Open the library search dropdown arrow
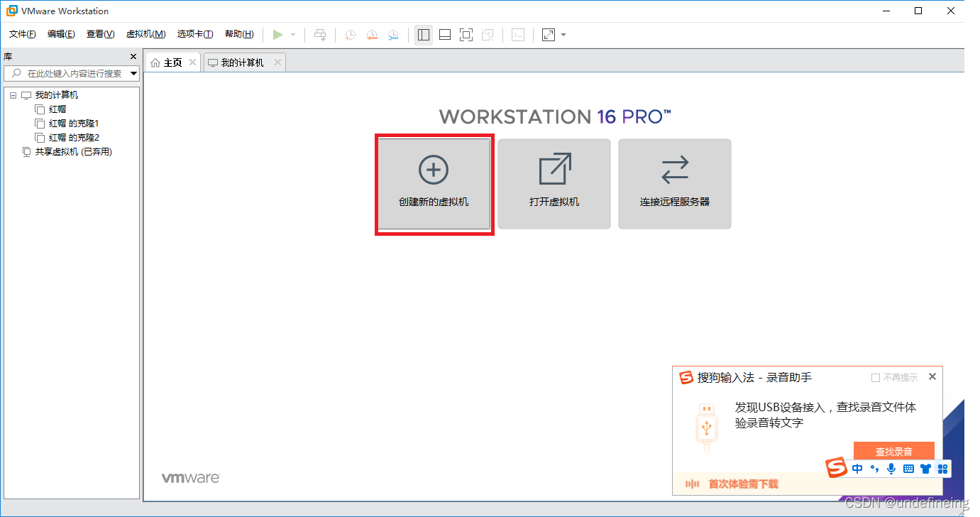This screenshot has width=980, height=517. click(133, 74)
